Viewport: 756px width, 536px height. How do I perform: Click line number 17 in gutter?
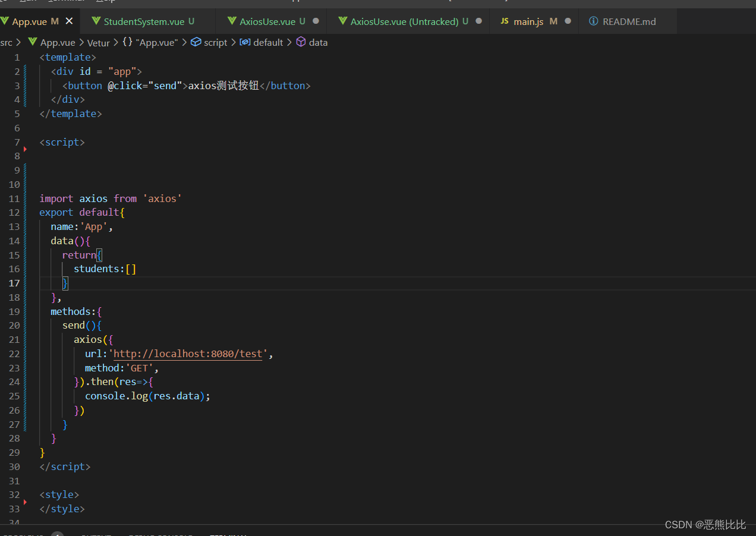pos(14,283)
